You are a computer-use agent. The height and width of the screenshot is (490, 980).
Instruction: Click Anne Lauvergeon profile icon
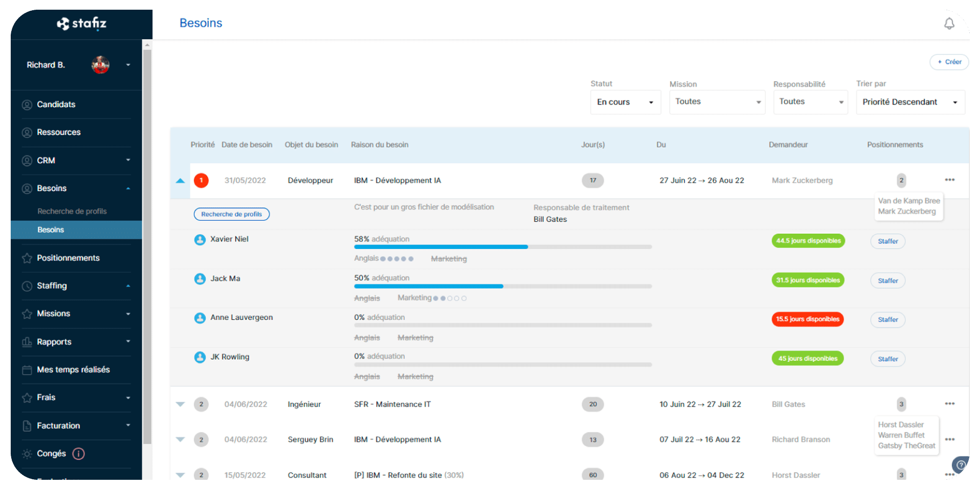click(x=200, y=318)
